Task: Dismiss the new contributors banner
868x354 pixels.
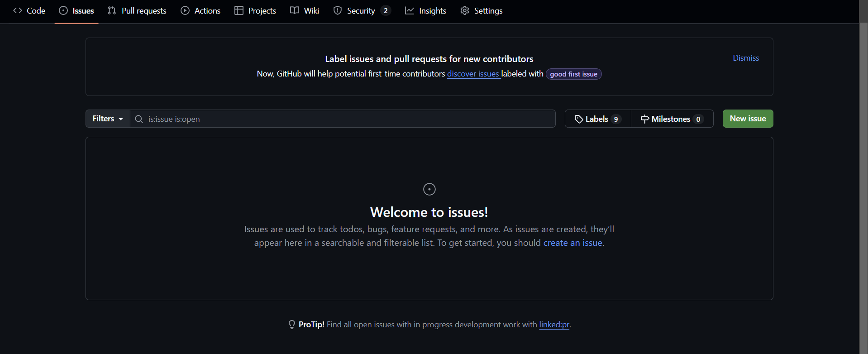Action: [x=746, y=58]
